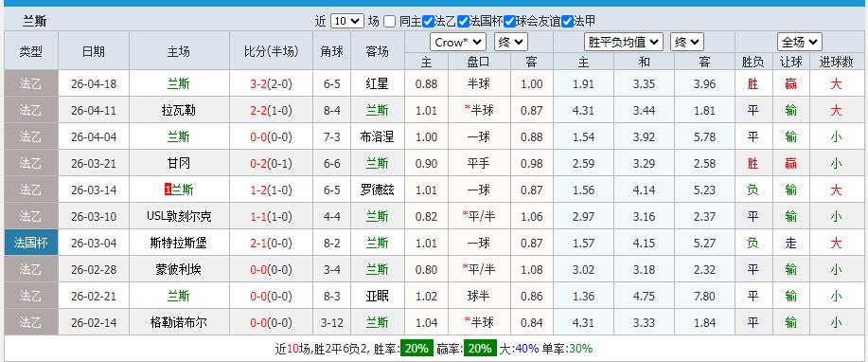The height and width of the screenshot is (362, 868).
Task: Click the 胜率 20% green badge
Action: pyautogui.click(x=416, y=349)
